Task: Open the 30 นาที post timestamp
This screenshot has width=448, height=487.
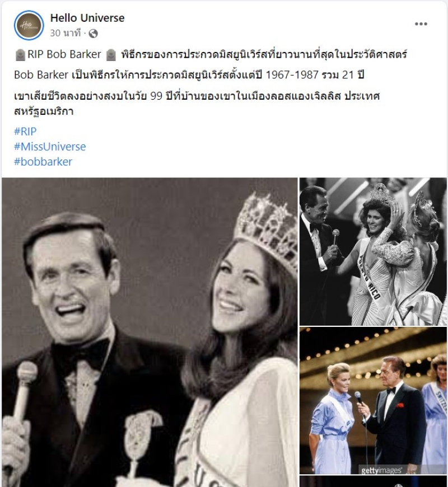Action: click(66, 33)
